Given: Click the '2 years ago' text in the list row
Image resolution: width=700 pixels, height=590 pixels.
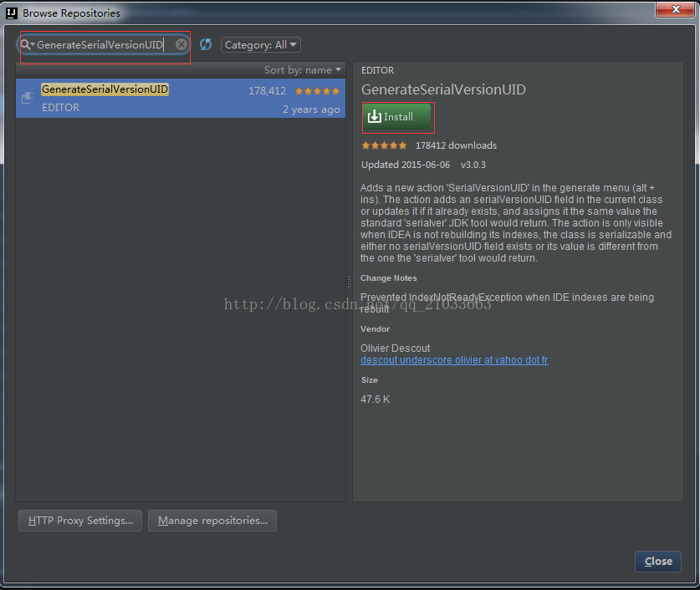Looking at the screenshot, I should click(x=312, y=109).
